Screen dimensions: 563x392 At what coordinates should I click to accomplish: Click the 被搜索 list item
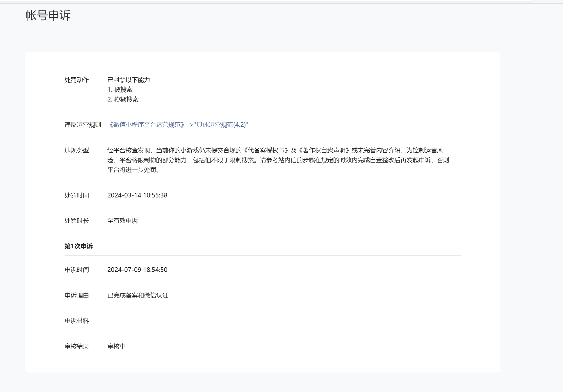120,90
